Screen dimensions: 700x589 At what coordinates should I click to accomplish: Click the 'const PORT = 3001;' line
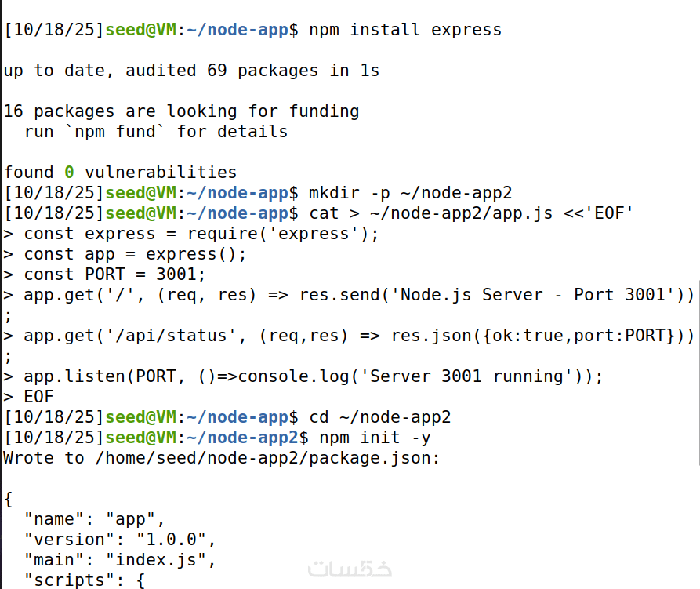(x=114, y=275)
